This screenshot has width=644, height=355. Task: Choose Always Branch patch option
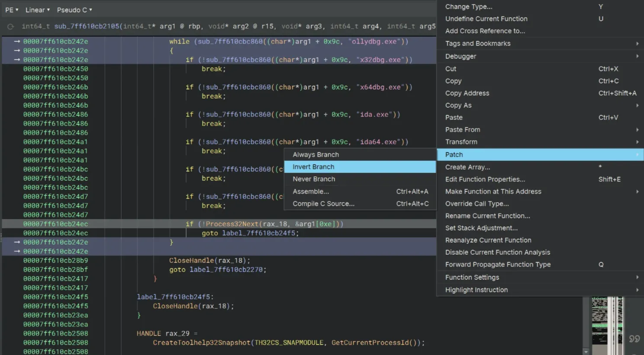[316, 155]
